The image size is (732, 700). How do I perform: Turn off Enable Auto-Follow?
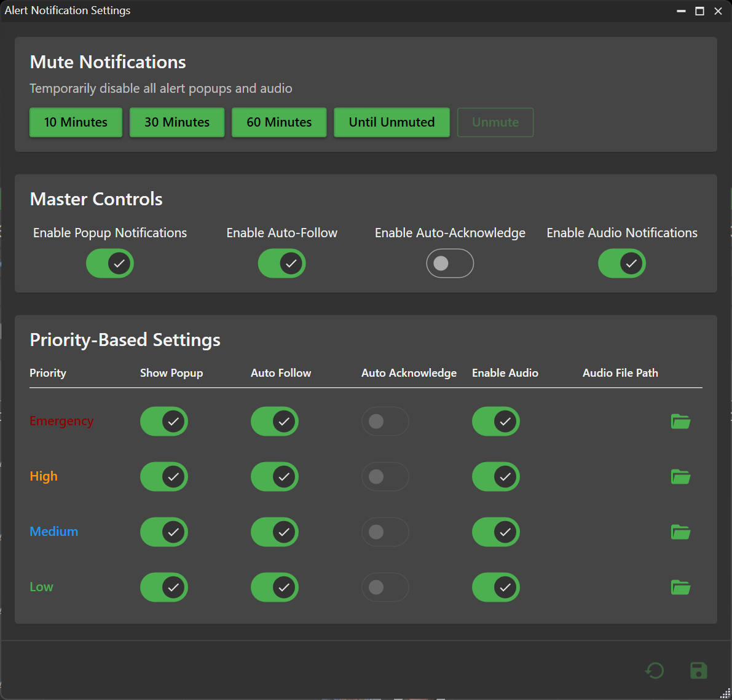pyautogui.click(x=281, y=263)
